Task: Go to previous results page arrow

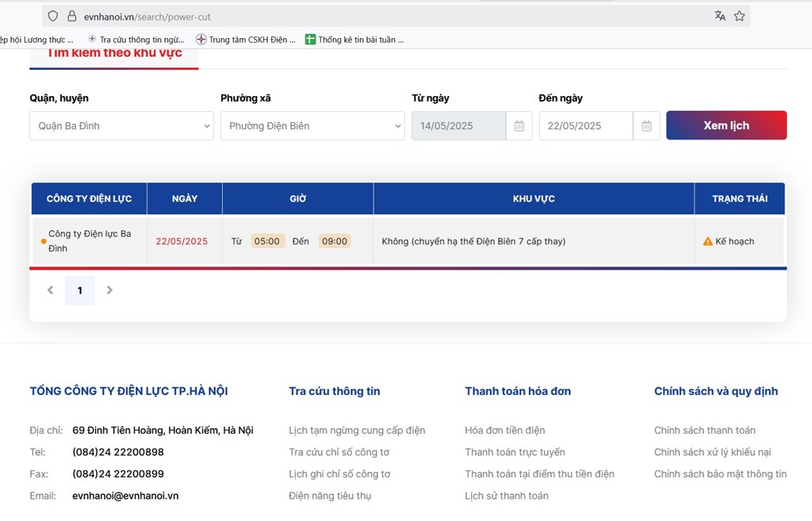Action: (50, 290)
